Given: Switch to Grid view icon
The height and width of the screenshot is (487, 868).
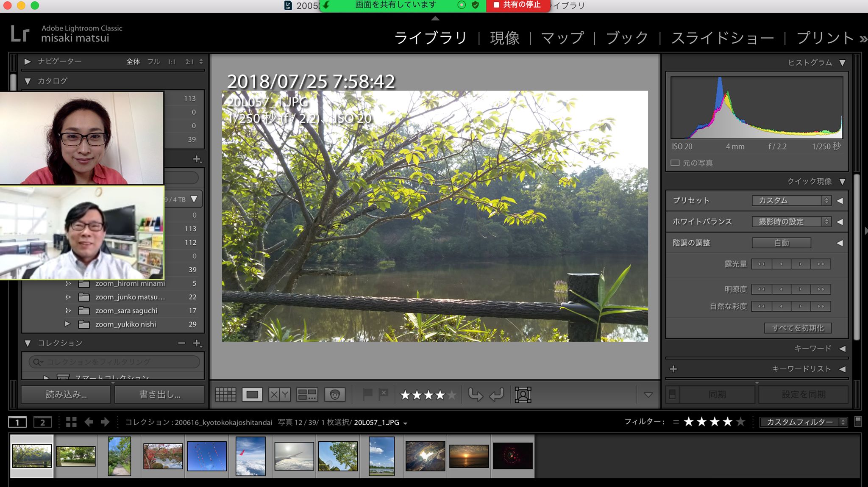Looking at the screenshot, I should pos(225,395).
